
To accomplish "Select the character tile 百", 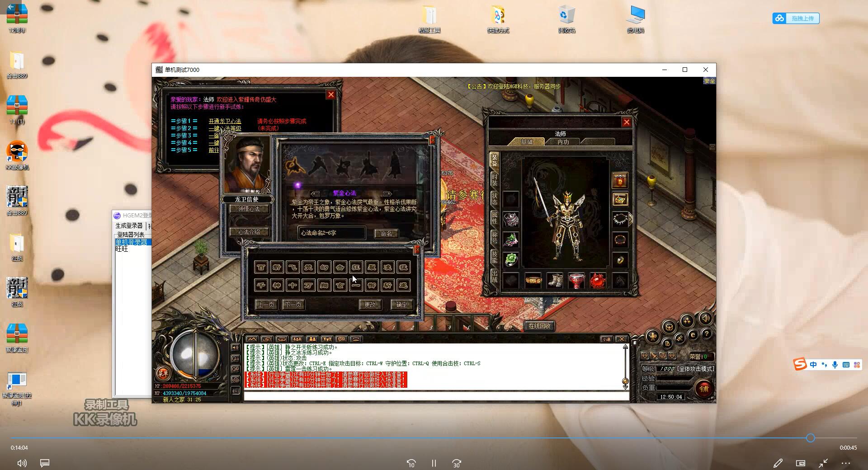I will tap(261, 267).
